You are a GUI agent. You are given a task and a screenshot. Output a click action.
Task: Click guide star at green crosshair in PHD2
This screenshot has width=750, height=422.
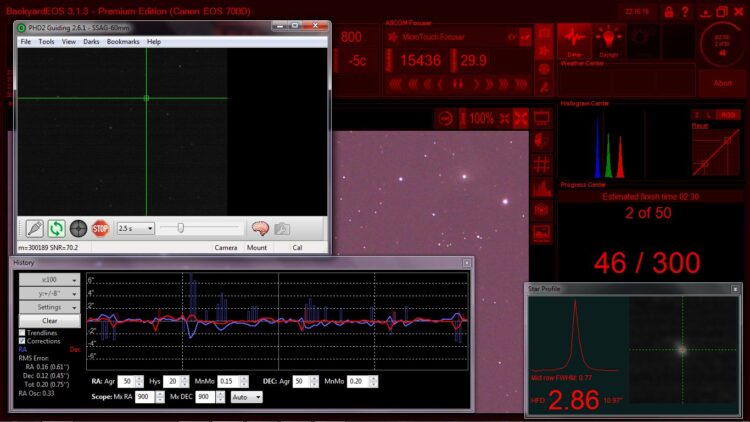[x=146, y=98]
